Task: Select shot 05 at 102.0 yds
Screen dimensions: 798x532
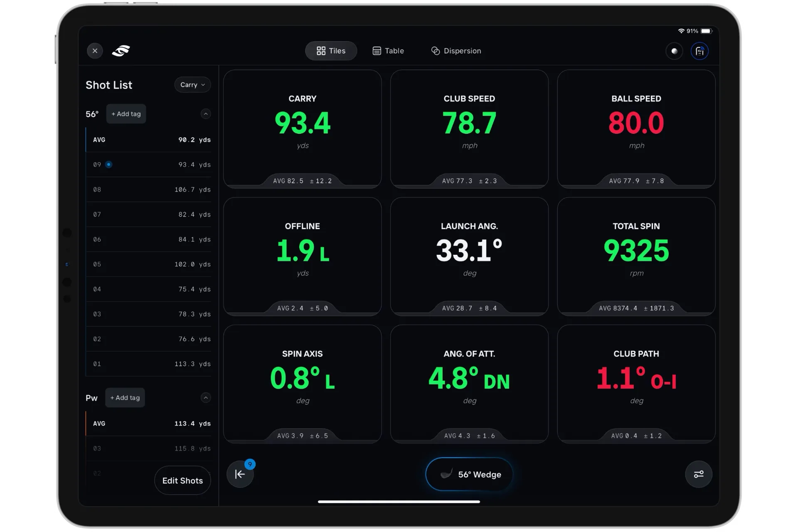Action: click(x=148, y=264)
